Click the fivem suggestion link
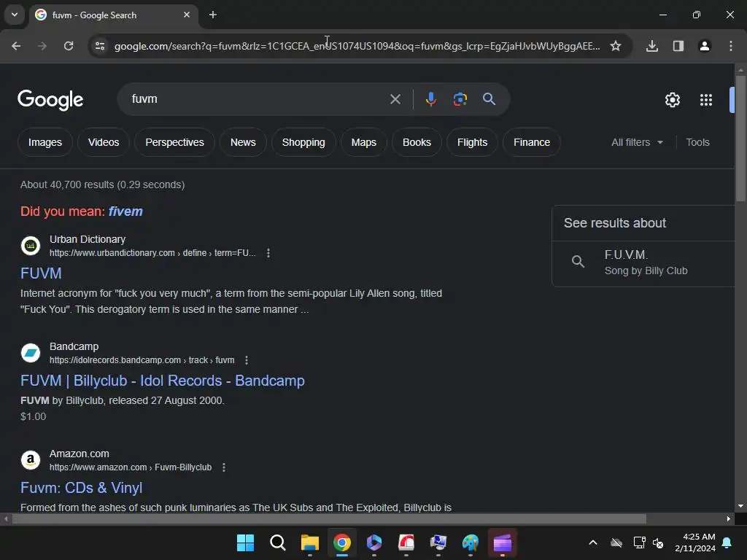This screenshot has height=560, width=747. (x=125, y=211)
